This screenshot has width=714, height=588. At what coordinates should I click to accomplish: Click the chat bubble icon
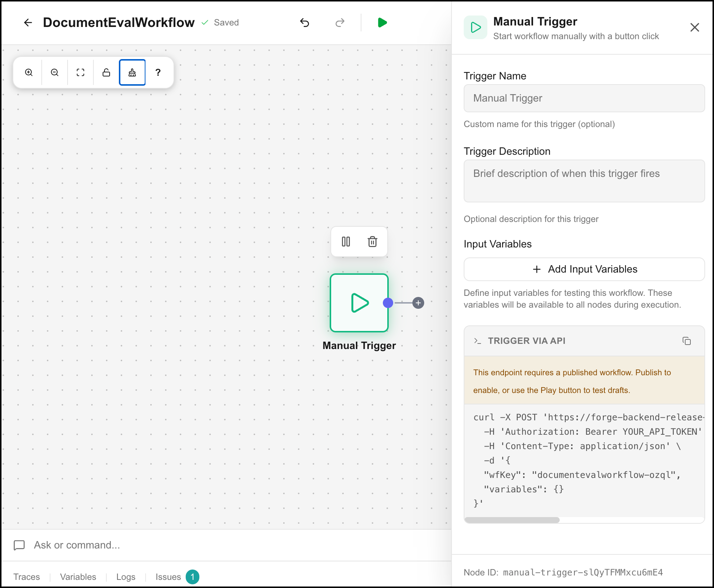19,545
